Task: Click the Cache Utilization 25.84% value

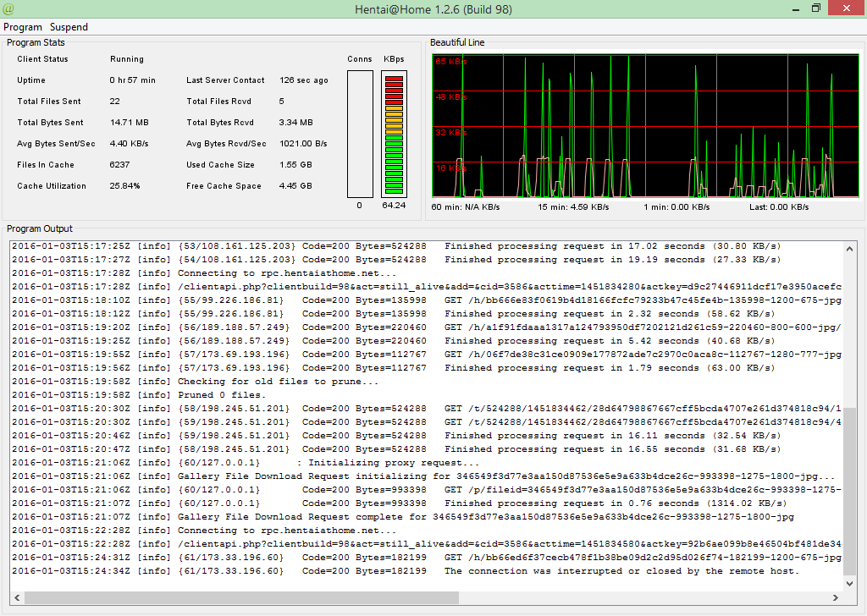Action: (125, 186)
